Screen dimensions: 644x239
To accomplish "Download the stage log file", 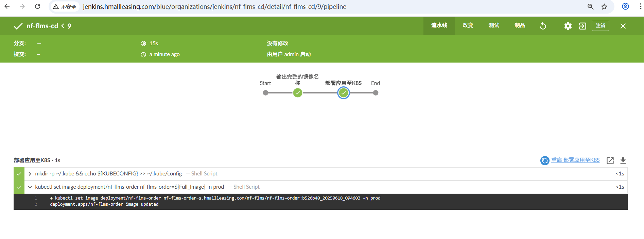I will [623, 160].
